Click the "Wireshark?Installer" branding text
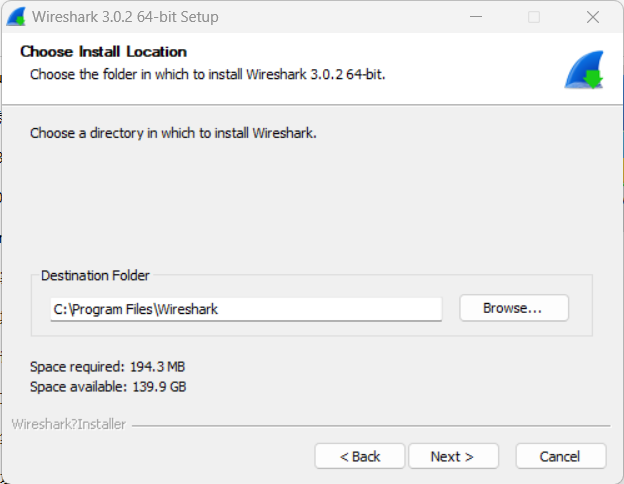The image size is (624, 484). 69,424
